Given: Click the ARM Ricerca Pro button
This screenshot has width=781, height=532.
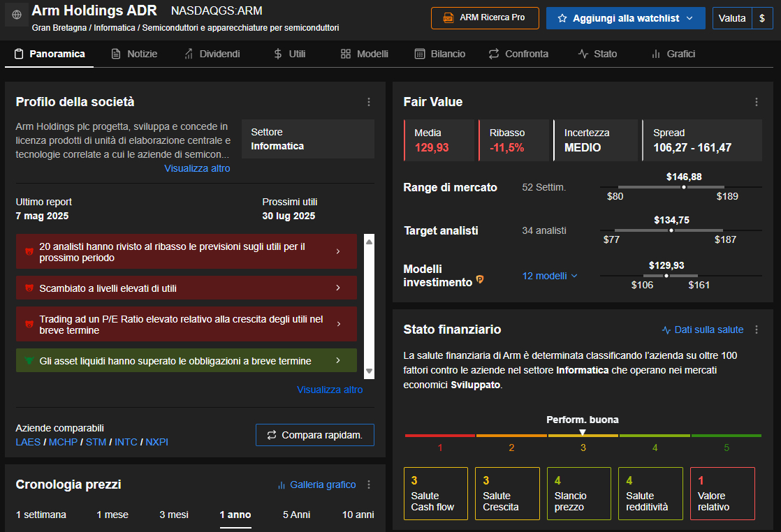Looking at the screenshot, I should pyautogui.click(x=485, y=18).
